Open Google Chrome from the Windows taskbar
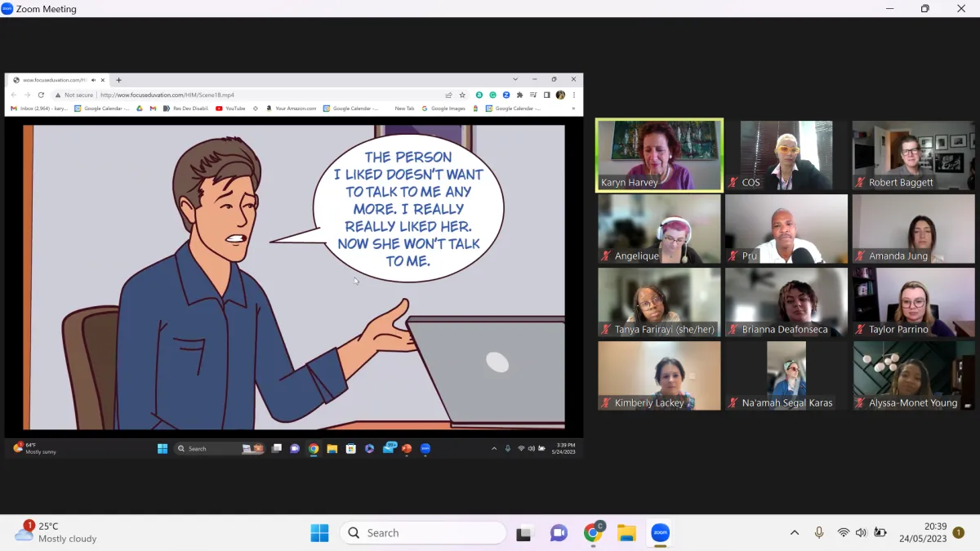This screenshot has height=551, width=980. tap(594, 533)
